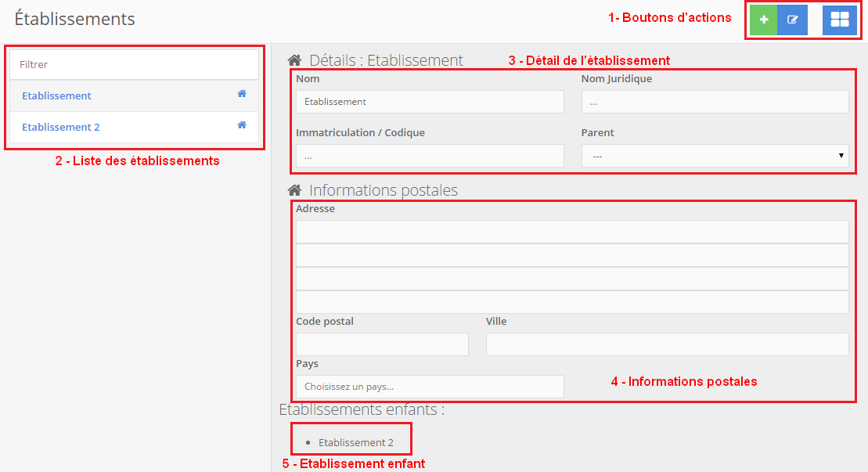Click the Immatriculation / Codique field
868x472 pixels.
(x=430, y=156)
